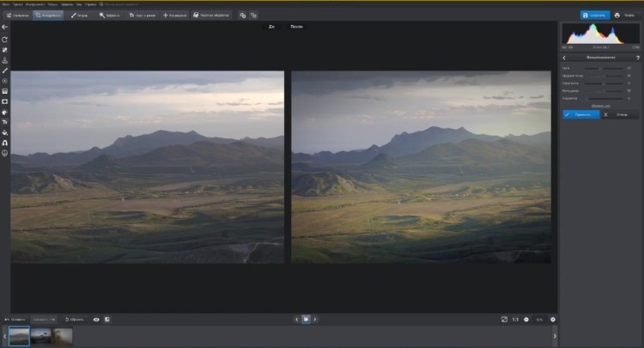Click the top slider in the right panel
The image size is (644, 348).
coord(600,67)
